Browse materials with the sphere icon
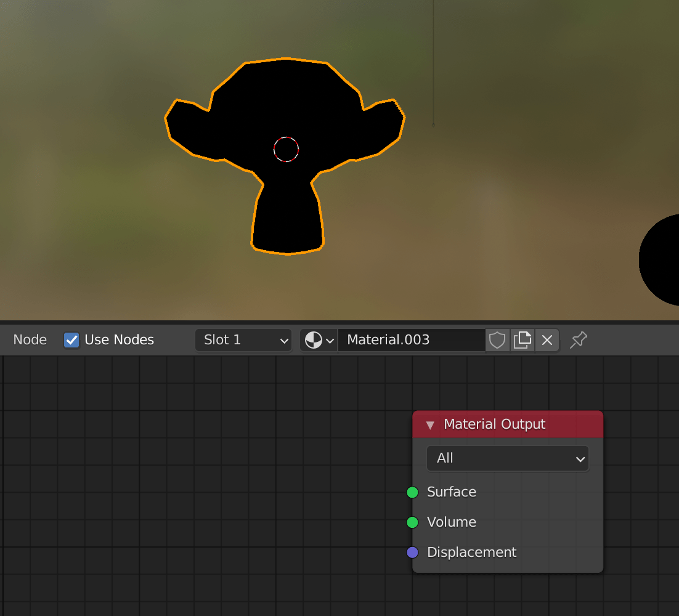 (319, 340)
